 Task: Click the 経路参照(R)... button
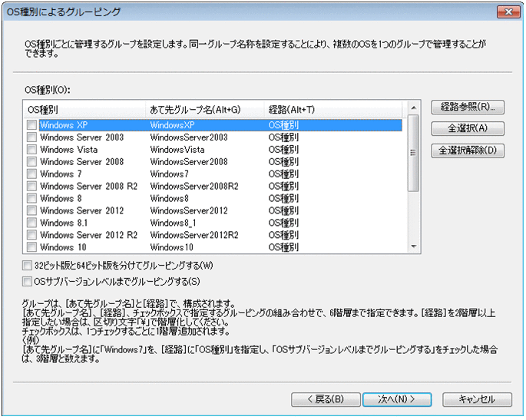[468, 107]
